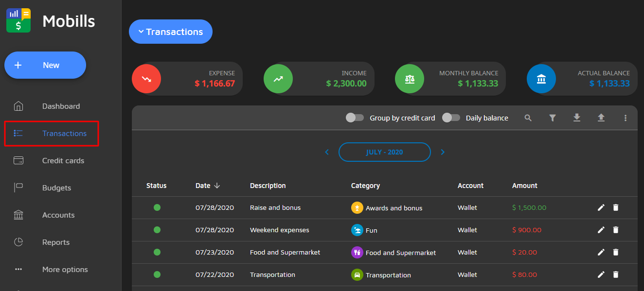Expand the Transactions dropdown button
Screen dimensions: 644x291
(171, 32)
